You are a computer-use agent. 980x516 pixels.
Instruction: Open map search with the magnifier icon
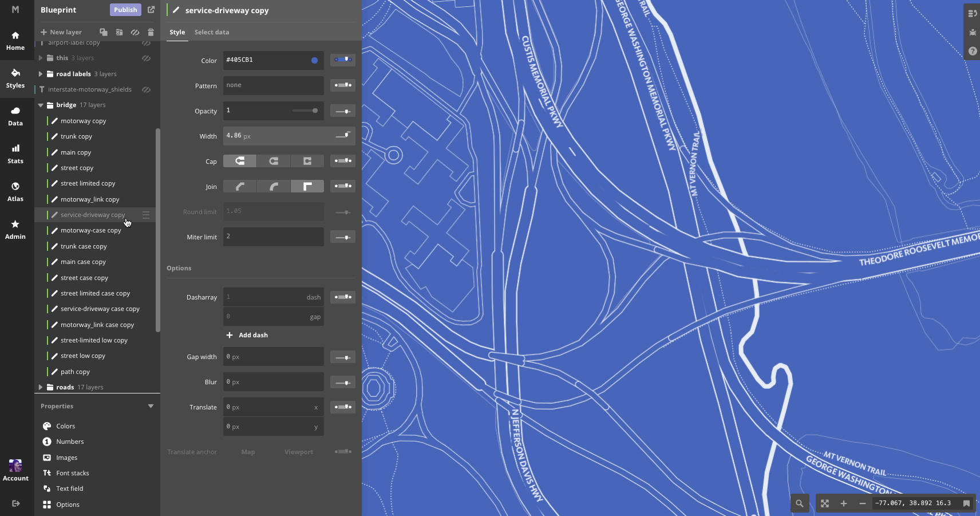tap(799, 503)
